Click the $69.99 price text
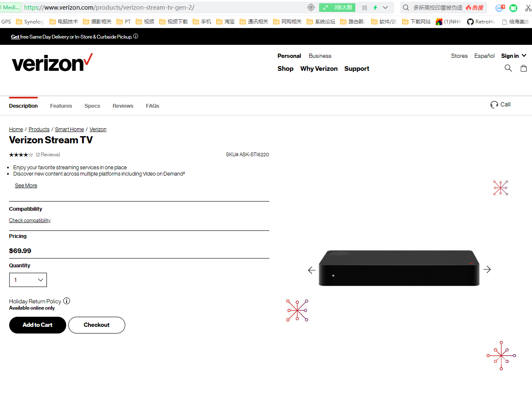This screenshot has width=532, height=393. (x=20, y=251)
